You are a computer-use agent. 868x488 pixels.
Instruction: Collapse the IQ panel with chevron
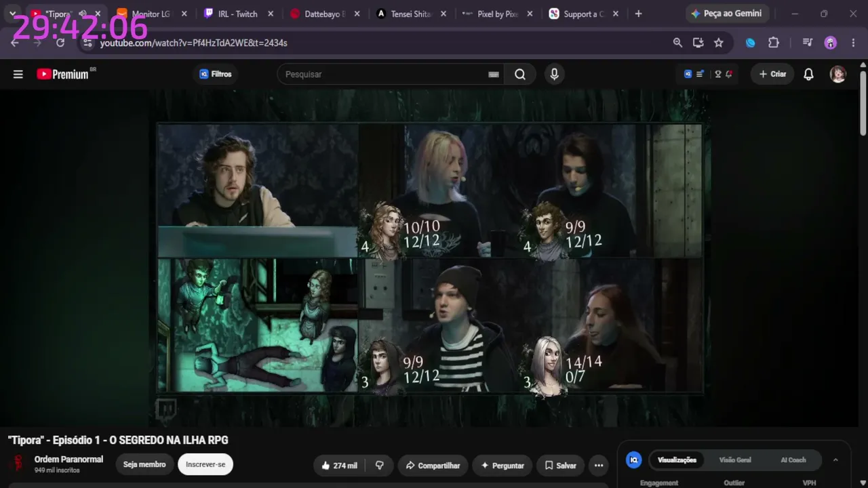click(835, 460)
